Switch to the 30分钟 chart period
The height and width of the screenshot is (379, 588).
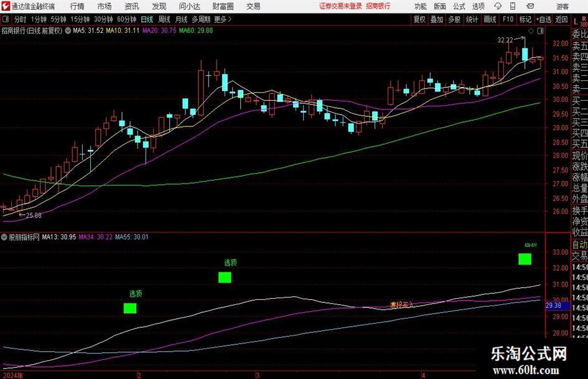coord(103,19)
